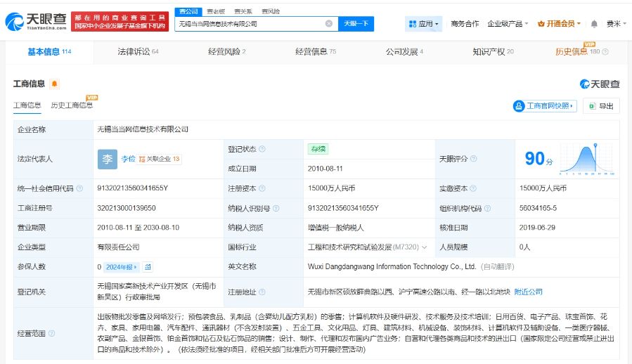This screenshot has width=632, height=364.
Task: Select the 查老板 search type tab
Action: (x=214, y=11)
